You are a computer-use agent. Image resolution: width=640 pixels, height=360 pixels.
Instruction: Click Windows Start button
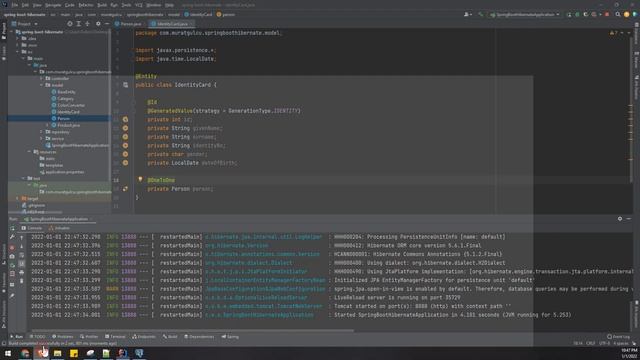(x=8, y=353)
